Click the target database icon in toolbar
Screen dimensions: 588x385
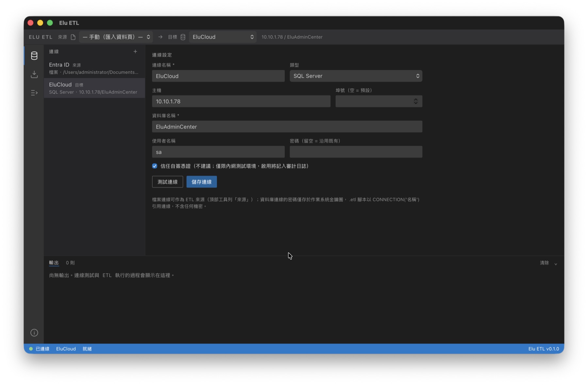[183, 37]
